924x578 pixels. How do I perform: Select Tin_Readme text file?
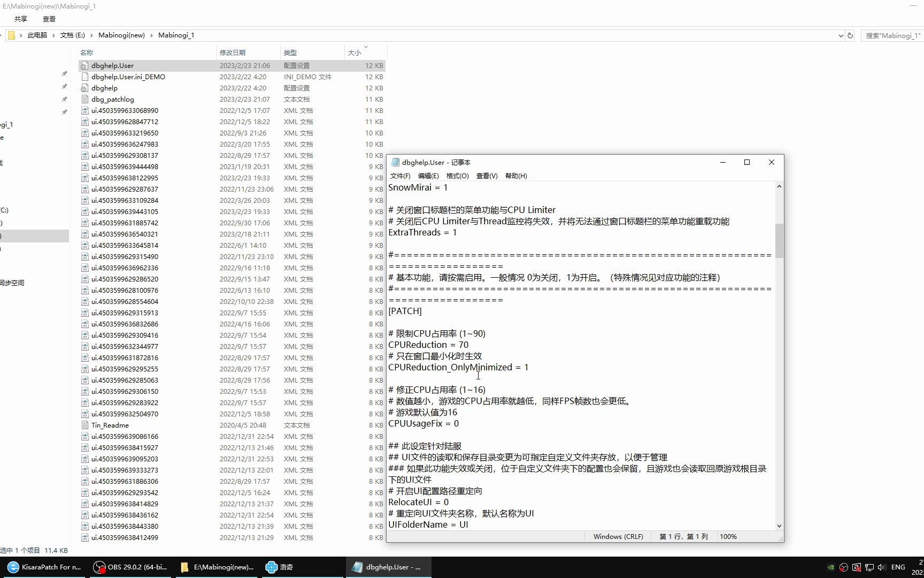pyautogui.click(x=110, y=425)
